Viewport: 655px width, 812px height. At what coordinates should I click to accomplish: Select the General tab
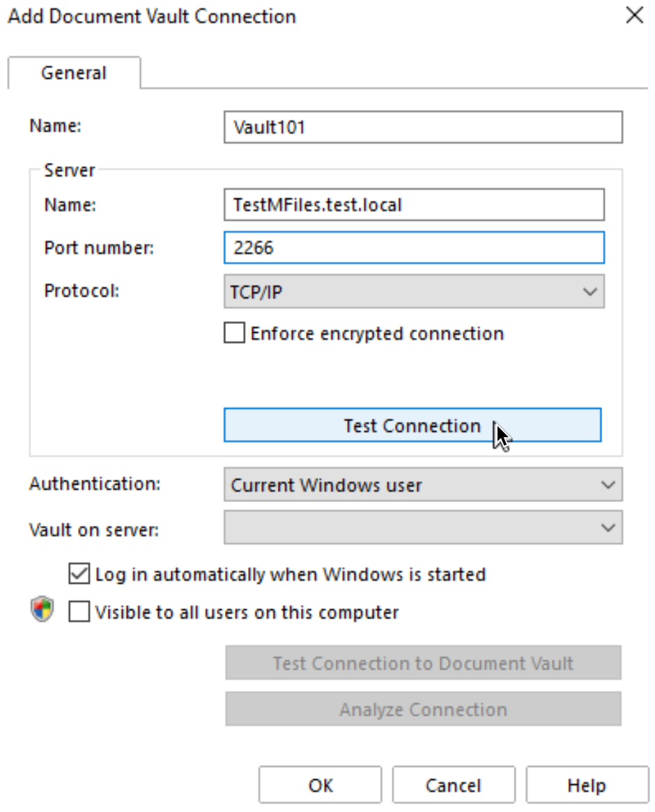pyautogui.click(x=74, y=73)
